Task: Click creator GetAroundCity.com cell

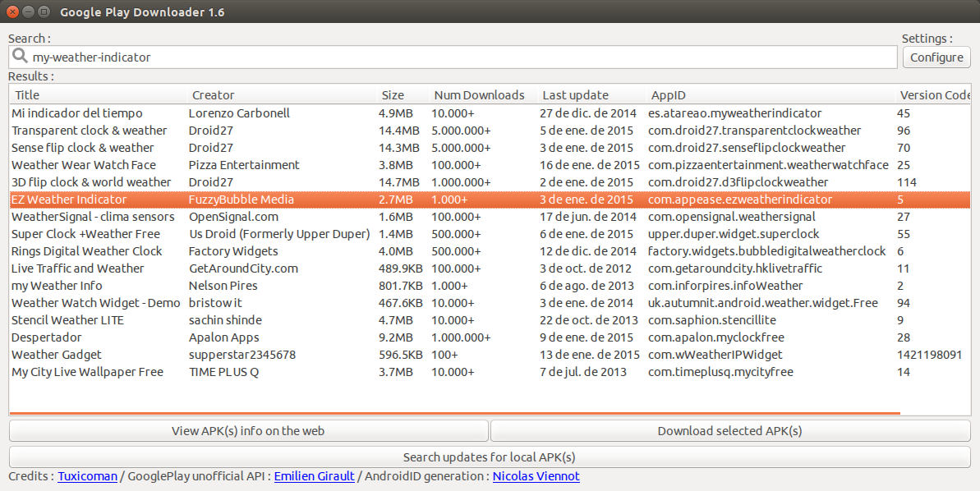Action: [243, 268]
